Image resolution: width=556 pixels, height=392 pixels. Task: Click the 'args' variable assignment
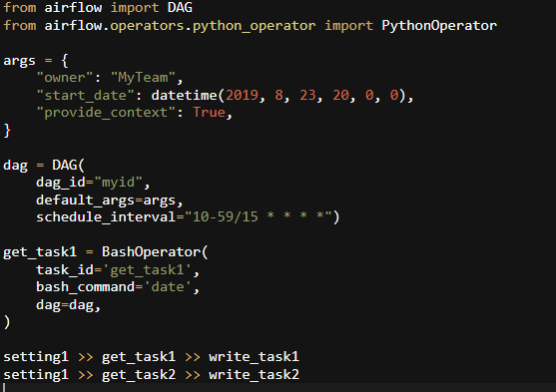click(19, 61)
